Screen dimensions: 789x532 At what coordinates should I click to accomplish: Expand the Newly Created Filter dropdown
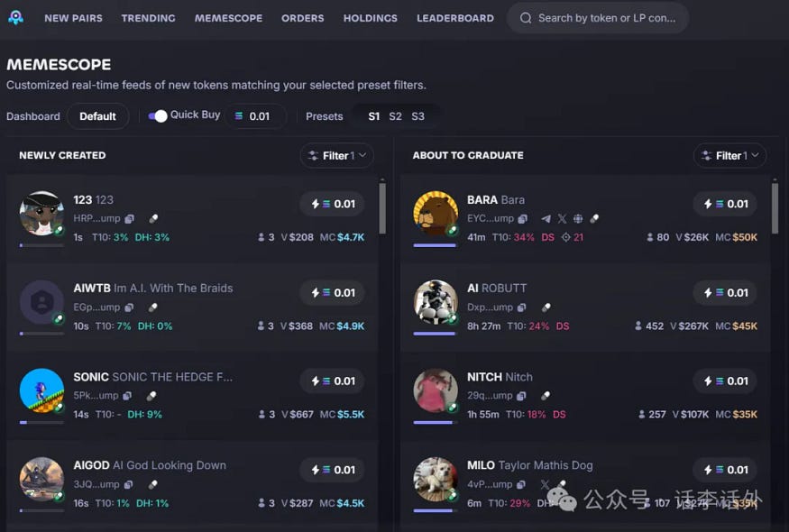337,155
